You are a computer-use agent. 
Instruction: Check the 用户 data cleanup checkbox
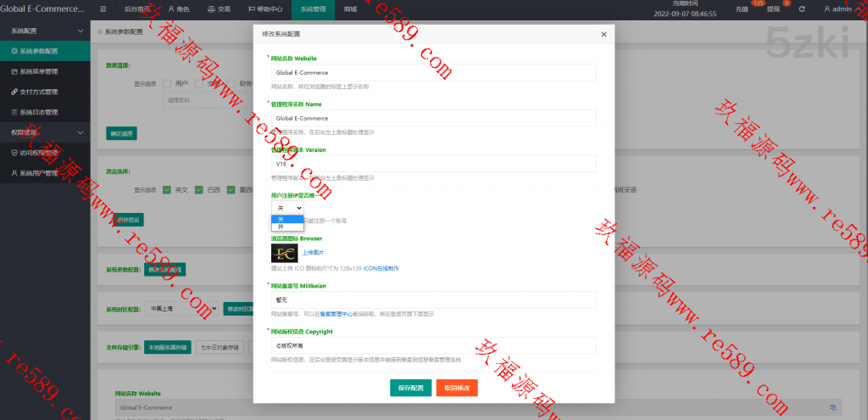click(167, 84)
